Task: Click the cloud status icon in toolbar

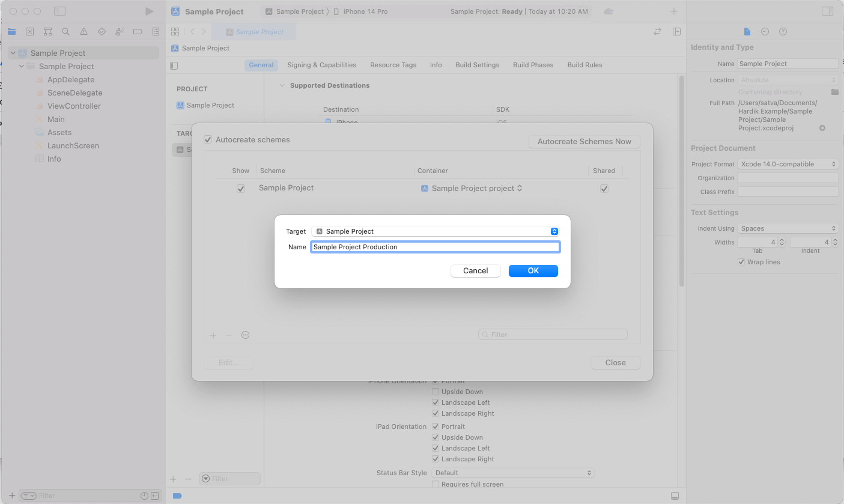Action: pyautogui.click(x=609, y=11)
